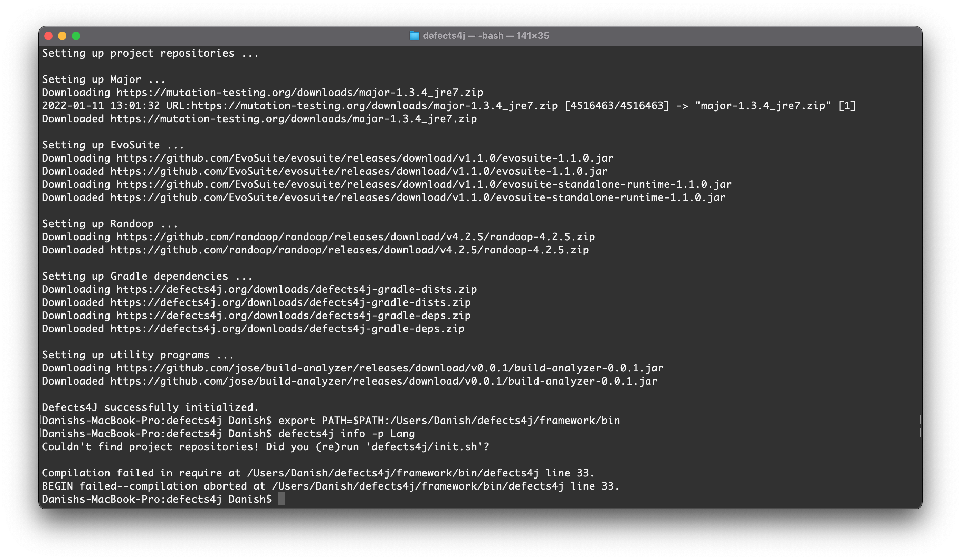Click the right bracket mark beside export command
The width and height of the screenshot is (961, 560).
click(x=920, y=420)
